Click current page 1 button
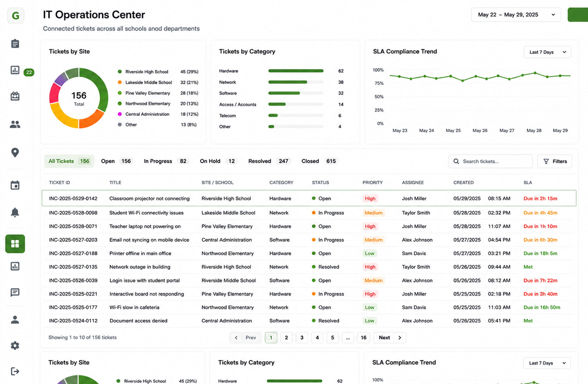Screen dimensions: 588x384 click(x=271, y=338)
